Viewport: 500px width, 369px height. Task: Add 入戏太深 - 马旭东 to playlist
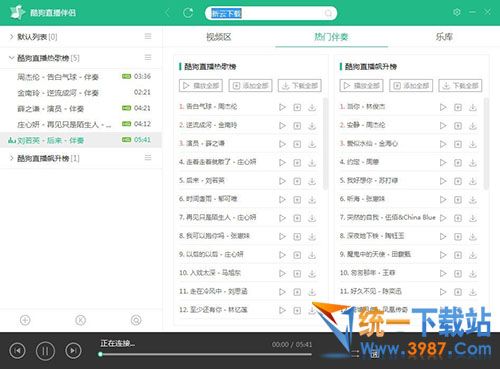297,273
